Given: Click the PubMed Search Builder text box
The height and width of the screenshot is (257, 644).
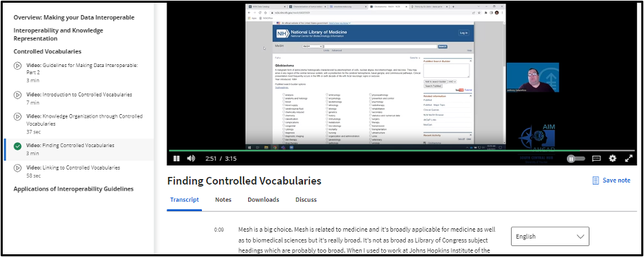Looking at the screenshot, I should coord(446,70).
